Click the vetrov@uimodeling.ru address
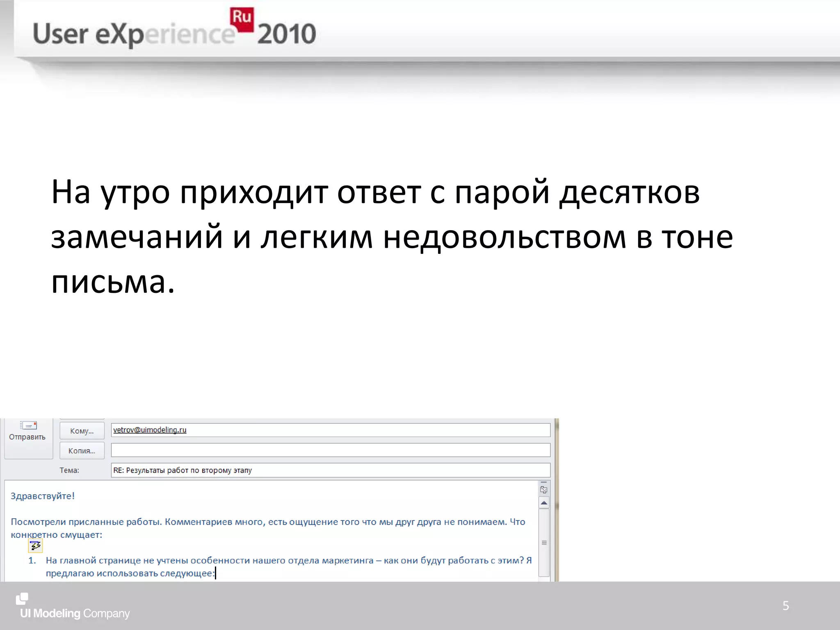The height and width of the screenshot is (630, 840). [x=150, y=430]
